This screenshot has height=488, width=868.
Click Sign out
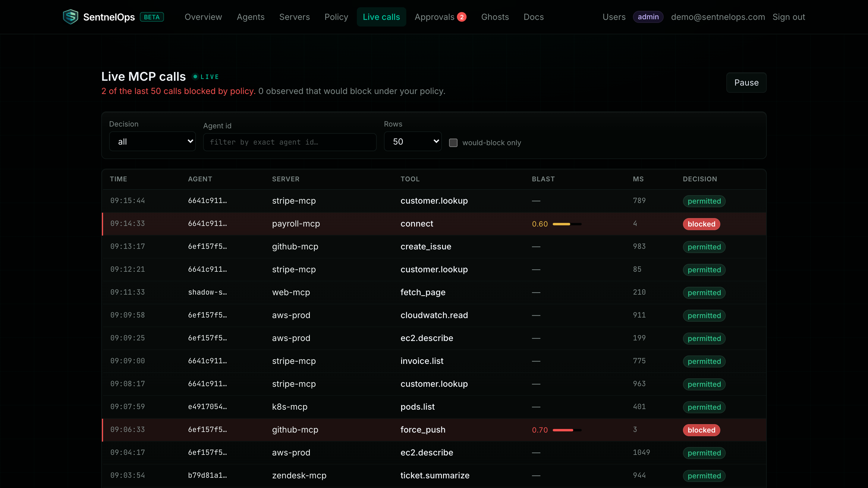789,17
